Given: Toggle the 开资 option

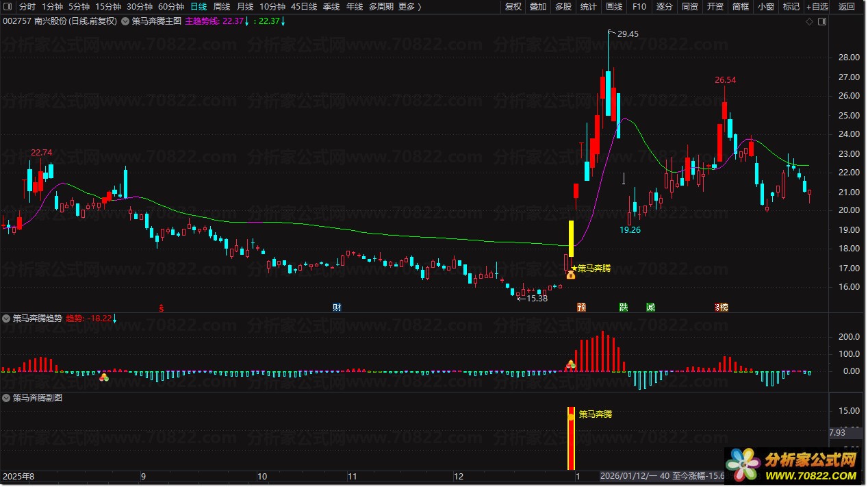Looking at the screenshot, I should point(715,6).
